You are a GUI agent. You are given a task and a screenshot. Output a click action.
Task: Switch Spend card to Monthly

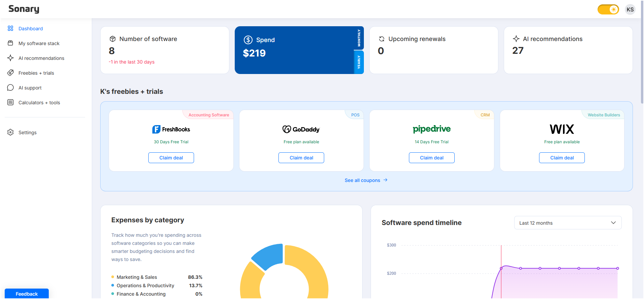[x=359, y=38]
